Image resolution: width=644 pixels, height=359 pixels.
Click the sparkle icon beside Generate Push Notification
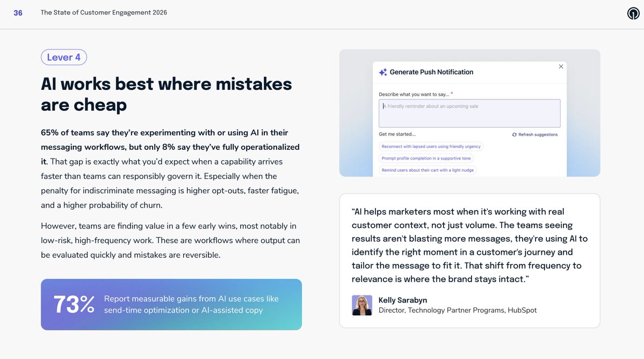[x=383, y=73]
